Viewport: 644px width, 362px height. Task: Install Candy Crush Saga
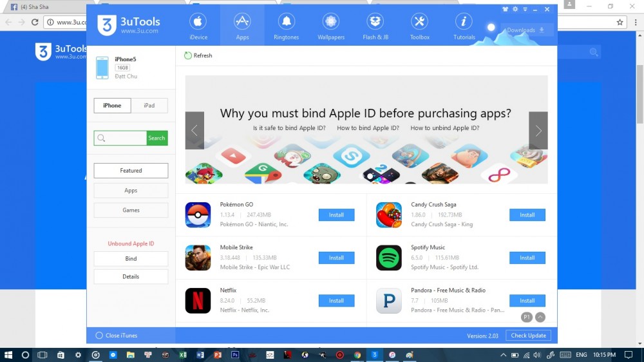point(527,215)
